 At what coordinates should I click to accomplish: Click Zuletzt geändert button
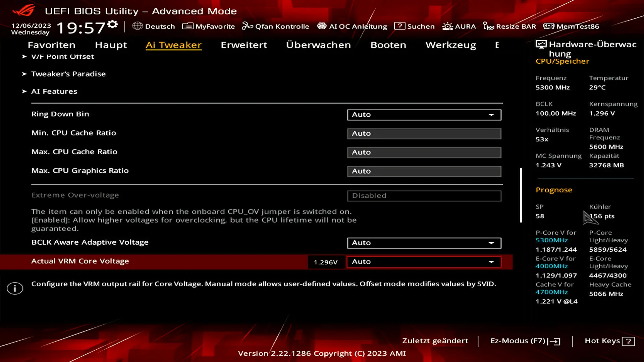pyautogui.click(x=435, y=341)
